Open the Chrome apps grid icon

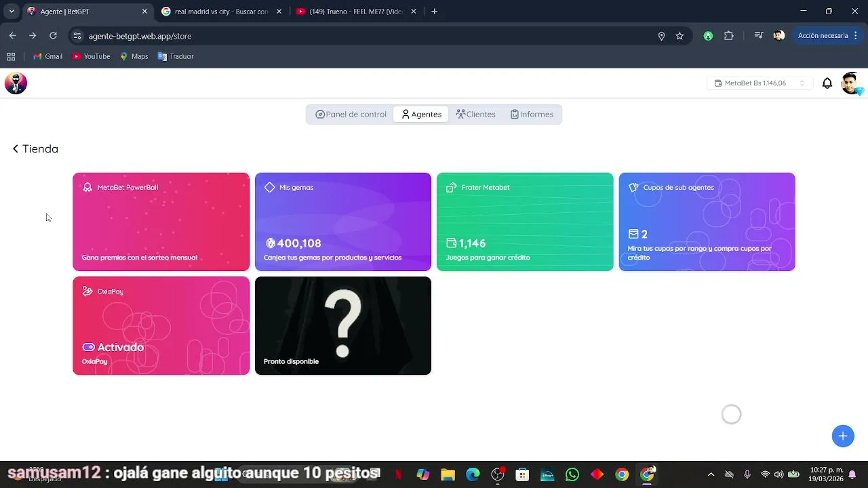(x=11, y=56)
